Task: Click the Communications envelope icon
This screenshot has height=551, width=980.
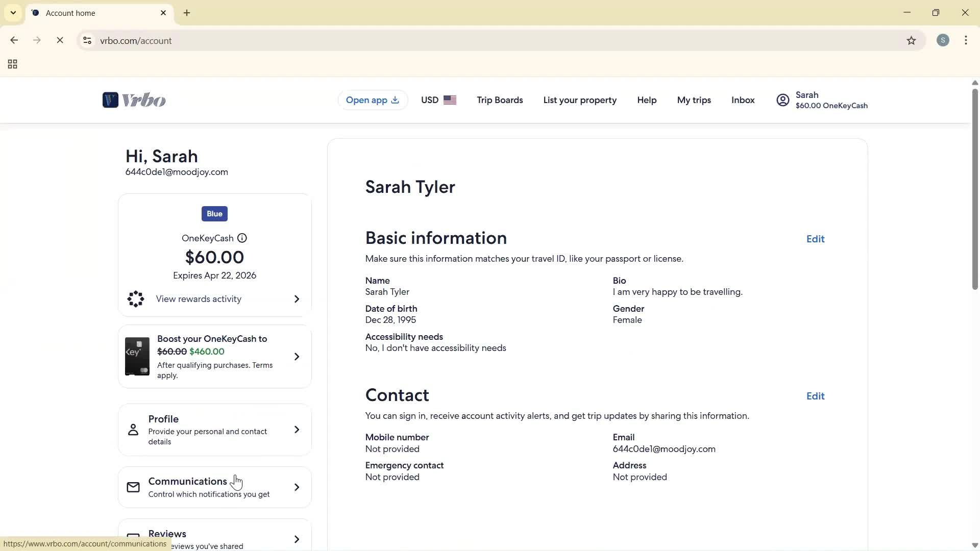Action: [133, 487]
